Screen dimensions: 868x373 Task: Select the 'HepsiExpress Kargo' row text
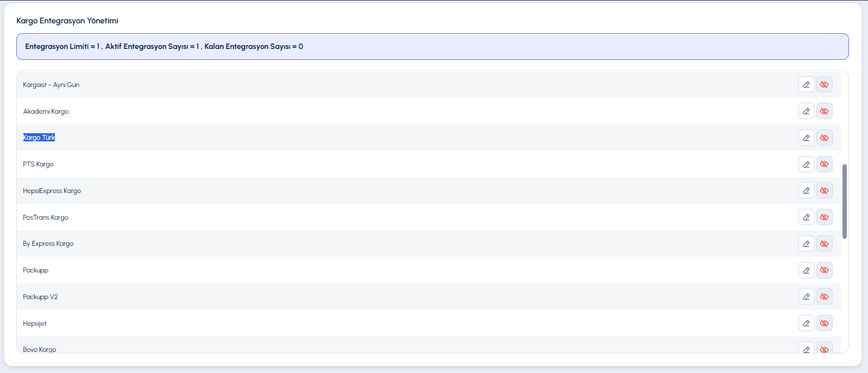(52, 191)
